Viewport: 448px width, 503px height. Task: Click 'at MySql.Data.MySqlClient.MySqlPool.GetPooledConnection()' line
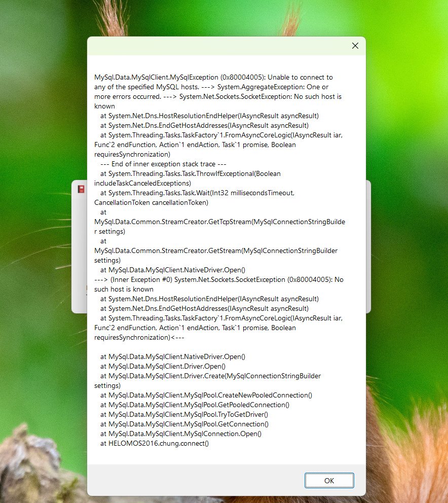tap(195, 405)
